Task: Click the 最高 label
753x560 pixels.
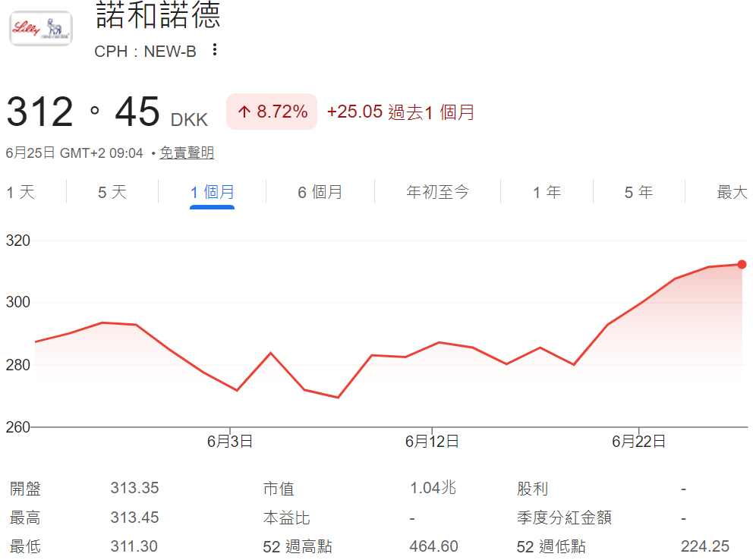Action: pyautogui.click(x=26, y=518)
